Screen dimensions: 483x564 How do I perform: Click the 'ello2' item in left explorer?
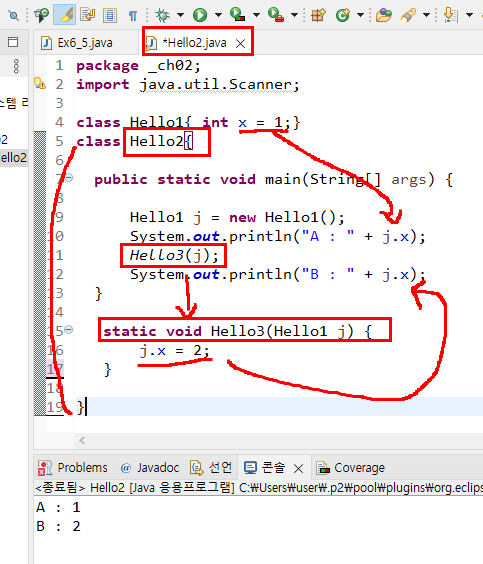[x=14, y=158]
